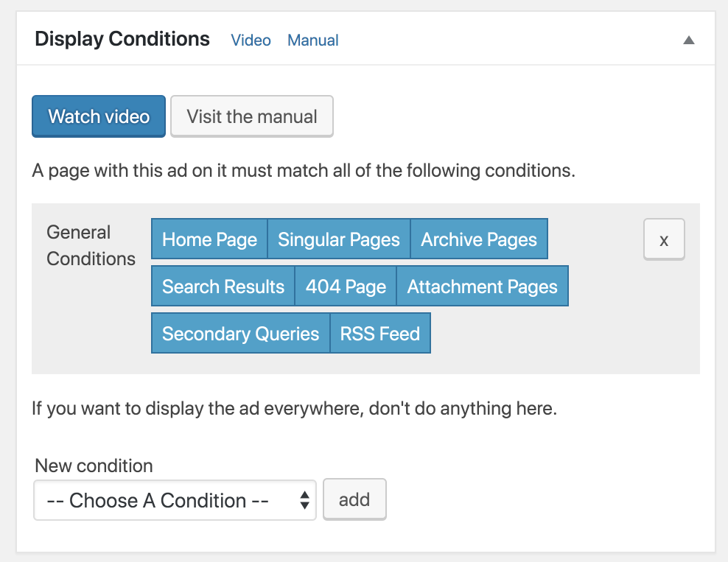
Task: Disable the Archive Pages condition
Action: pos(479,239)
